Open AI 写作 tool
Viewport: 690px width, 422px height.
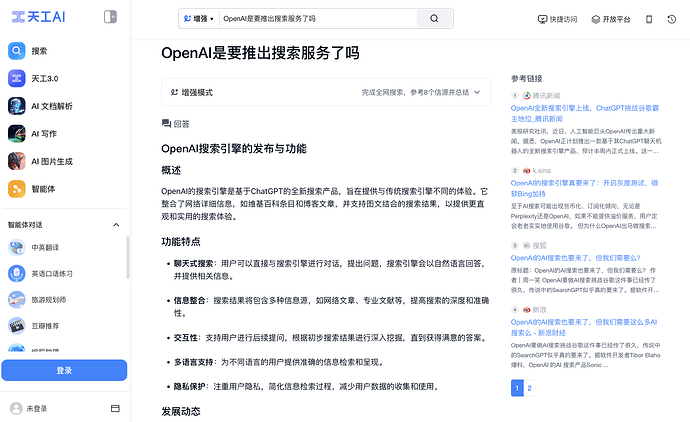64,134
